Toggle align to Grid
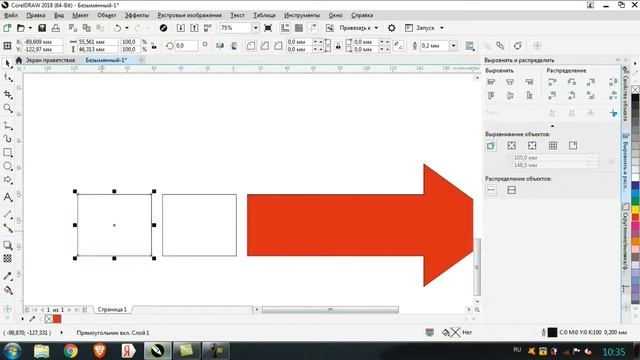The width and height of the screenshot is (640, 360). [x=553, y=146]
